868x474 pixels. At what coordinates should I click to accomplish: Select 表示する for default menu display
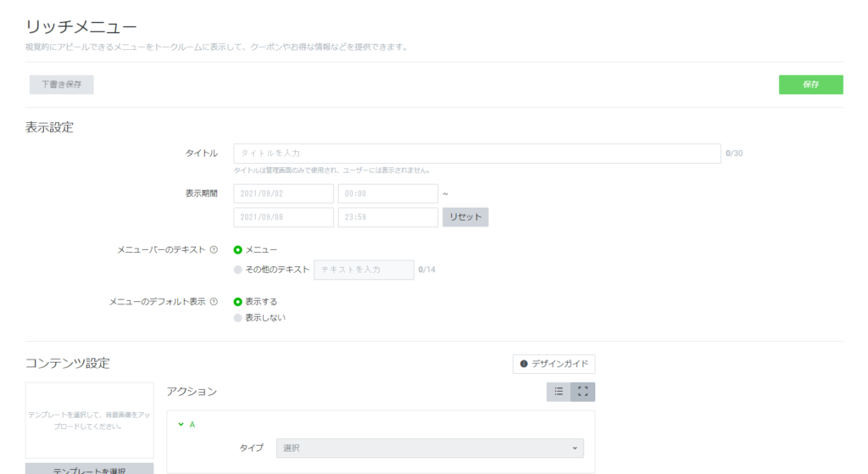click(238, 302)
